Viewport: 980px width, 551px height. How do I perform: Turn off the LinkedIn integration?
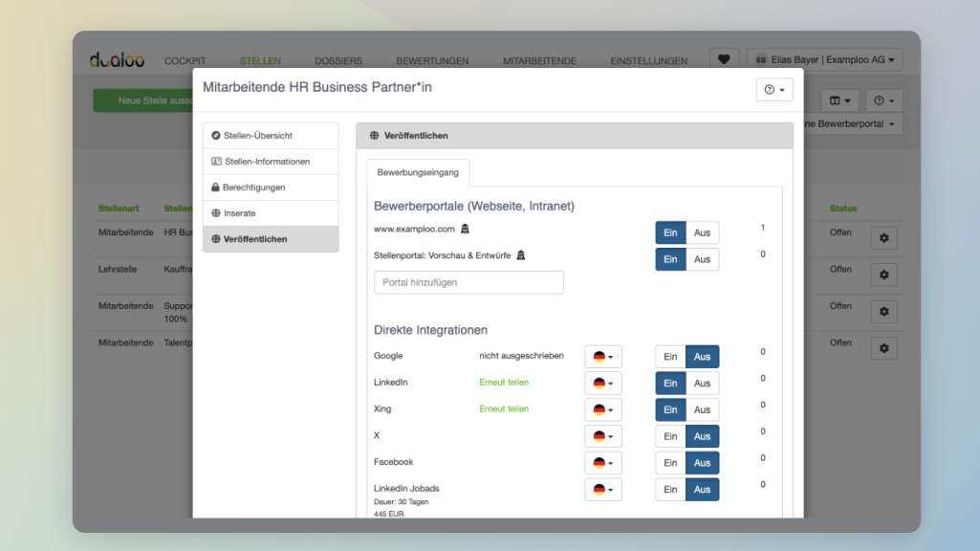tap(704, 383)
